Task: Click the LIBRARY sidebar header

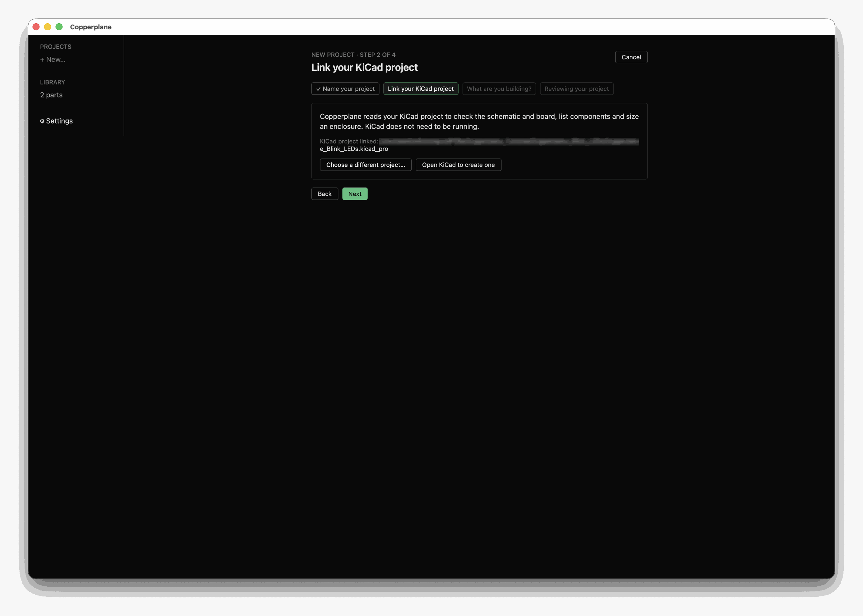Action: click(53, 82)
